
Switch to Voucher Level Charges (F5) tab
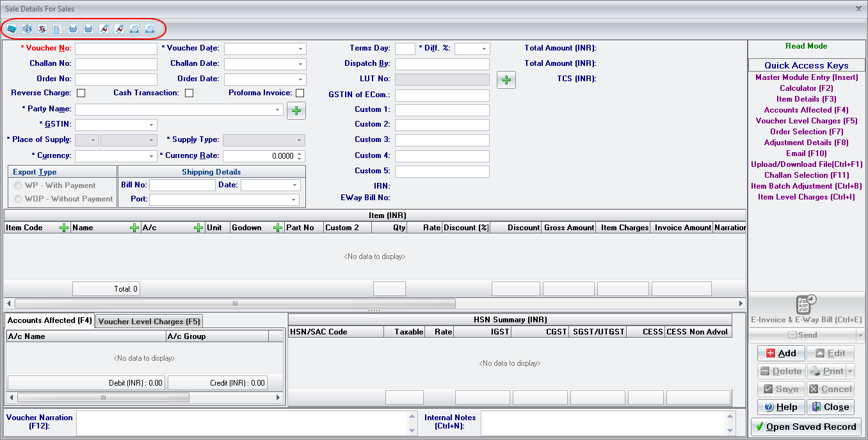tap(149, 322)
